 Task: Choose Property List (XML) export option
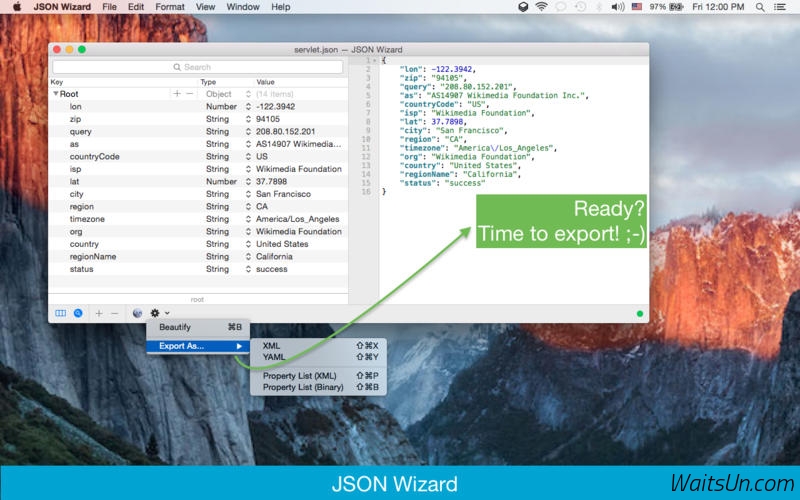click(x=318, y=376)
